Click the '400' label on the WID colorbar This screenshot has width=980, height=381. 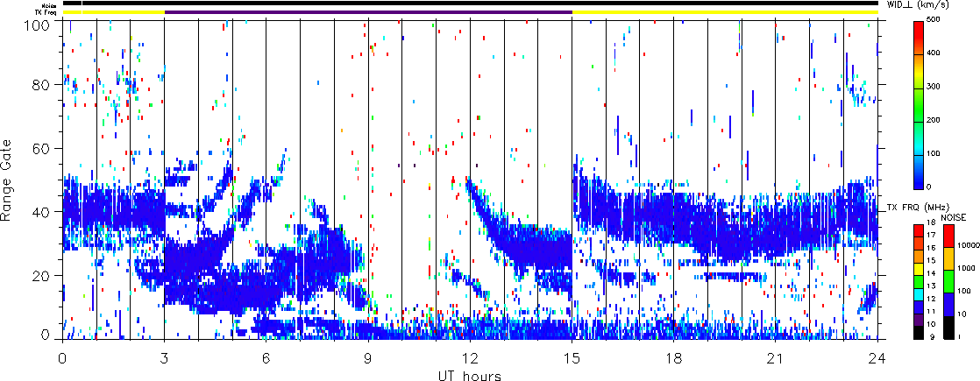935,55
